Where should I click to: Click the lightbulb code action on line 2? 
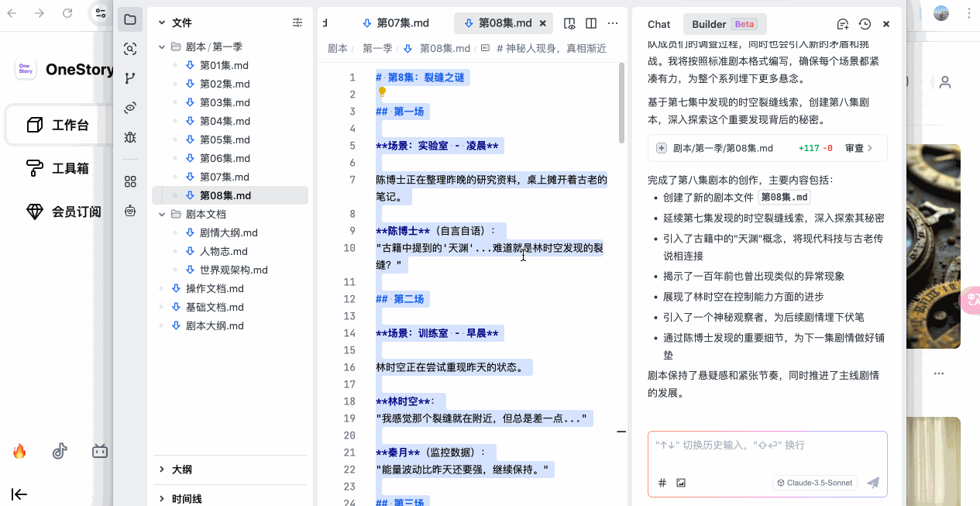coord(381,92)
